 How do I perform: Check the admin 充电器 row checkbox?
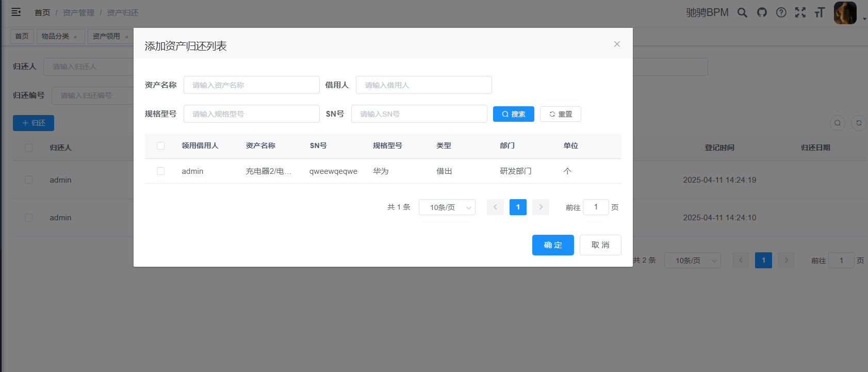[160, 171]
